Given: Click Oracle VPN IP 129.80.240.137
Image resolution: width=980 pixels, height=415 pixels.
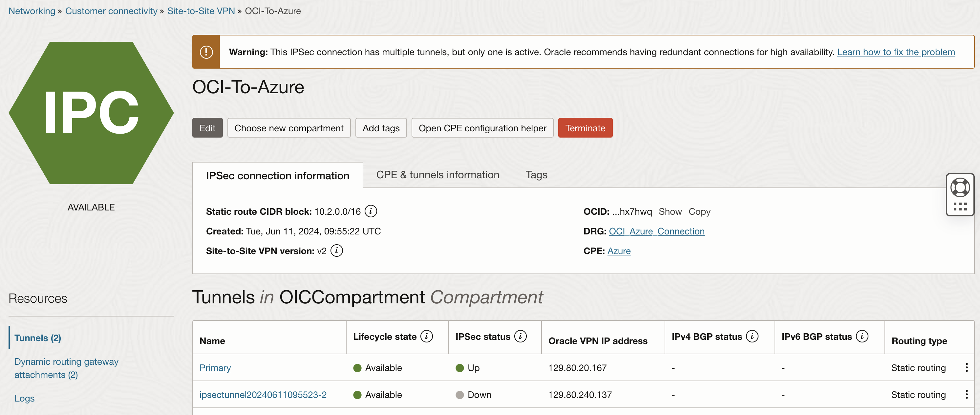Looking at the screenshot, I should click(x=580, y=395).
